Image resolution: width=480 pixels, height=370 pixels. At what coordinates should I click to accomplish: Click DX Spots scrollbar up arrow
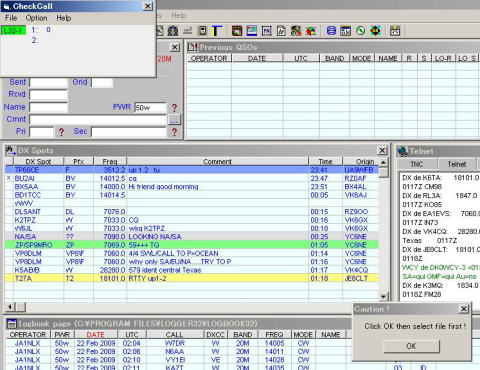click(x=383, y=162)
